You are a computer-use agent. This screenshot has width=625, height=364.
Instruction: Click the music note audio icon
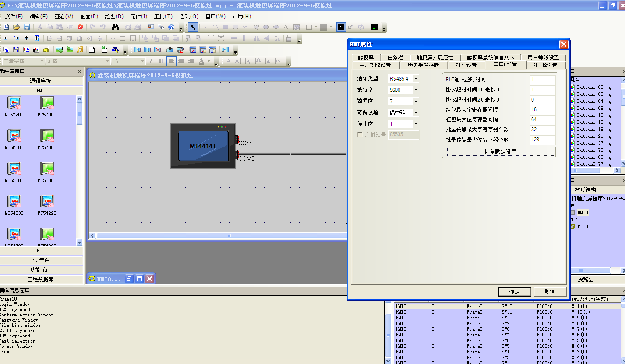[x=80, y=50]
